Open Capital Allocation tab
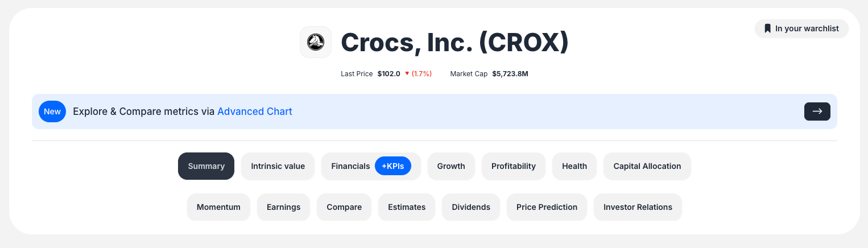Image resolution: width=868 pixels, height=248 pixels. [647, 166]
